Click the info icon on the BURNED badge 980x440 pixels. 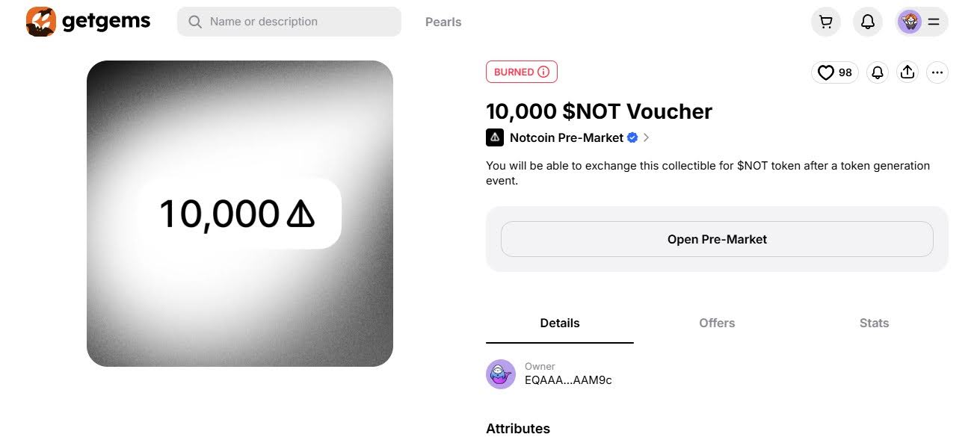click(x=542, y=72)
